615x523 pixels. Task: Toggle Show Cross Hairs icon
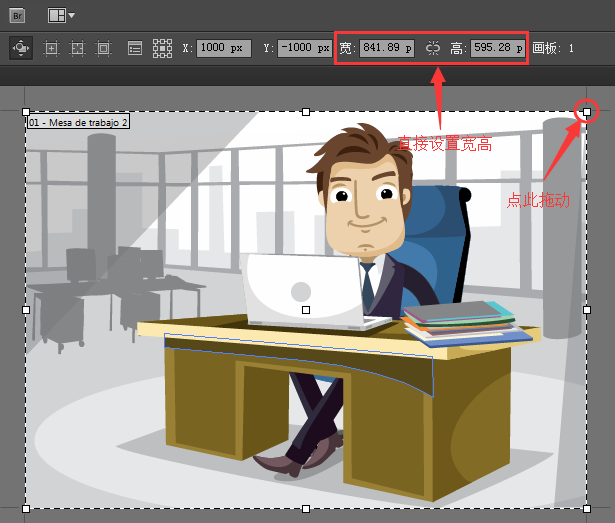click(x=77, y=48)
